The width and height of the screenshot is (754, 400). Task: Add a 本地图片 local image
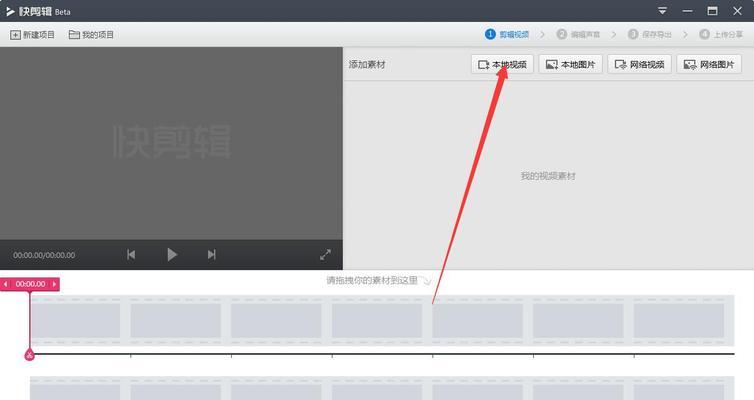pos(571,64)
